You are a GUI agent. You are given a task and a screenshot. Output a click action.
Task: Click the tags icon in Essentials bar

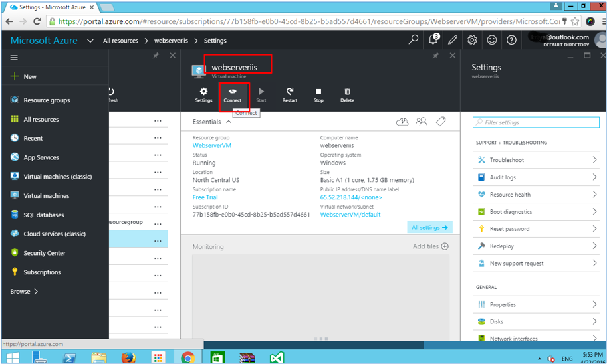pyautogui.click(x=441, y=122)
